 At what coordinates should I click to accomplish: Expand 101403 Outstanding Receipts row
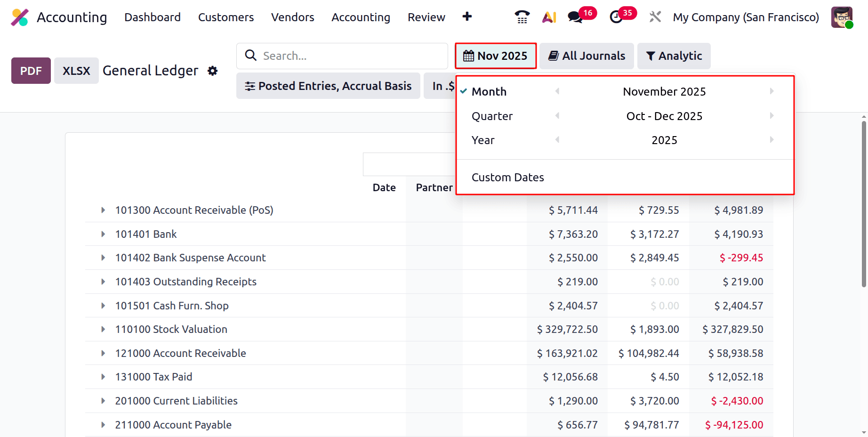click(103, 282)
